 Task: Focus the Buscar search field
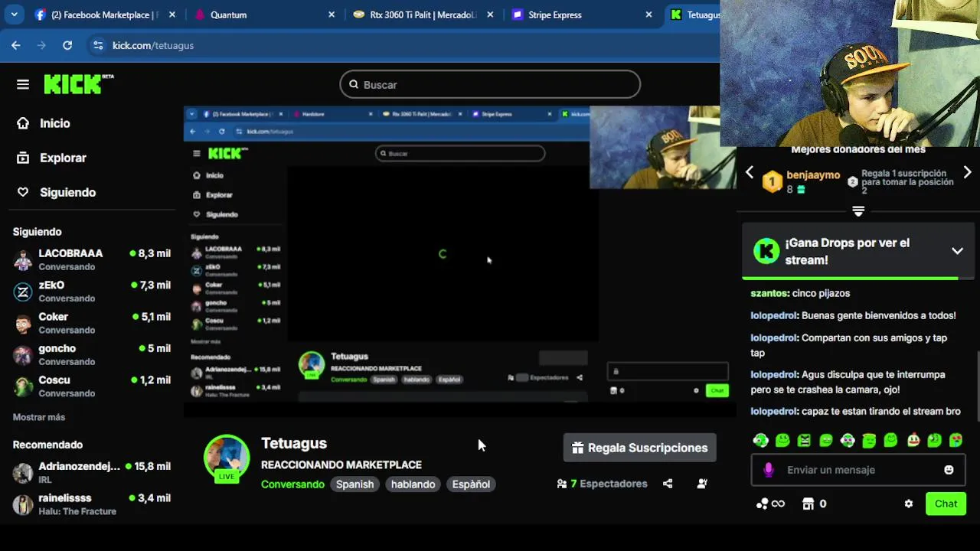pos(490,84)
